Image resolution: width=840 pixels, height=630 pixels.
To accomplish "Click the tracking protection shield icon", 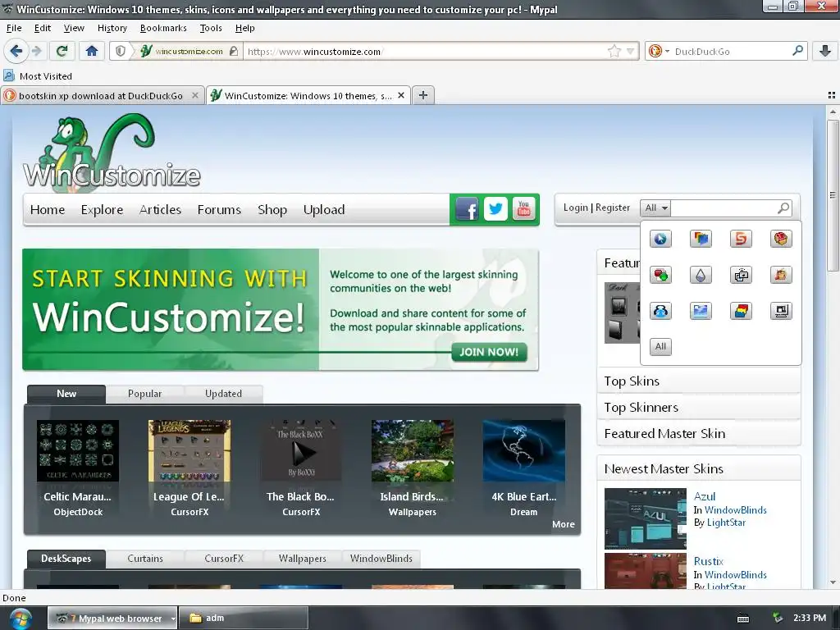I will [x=121, y=51].
